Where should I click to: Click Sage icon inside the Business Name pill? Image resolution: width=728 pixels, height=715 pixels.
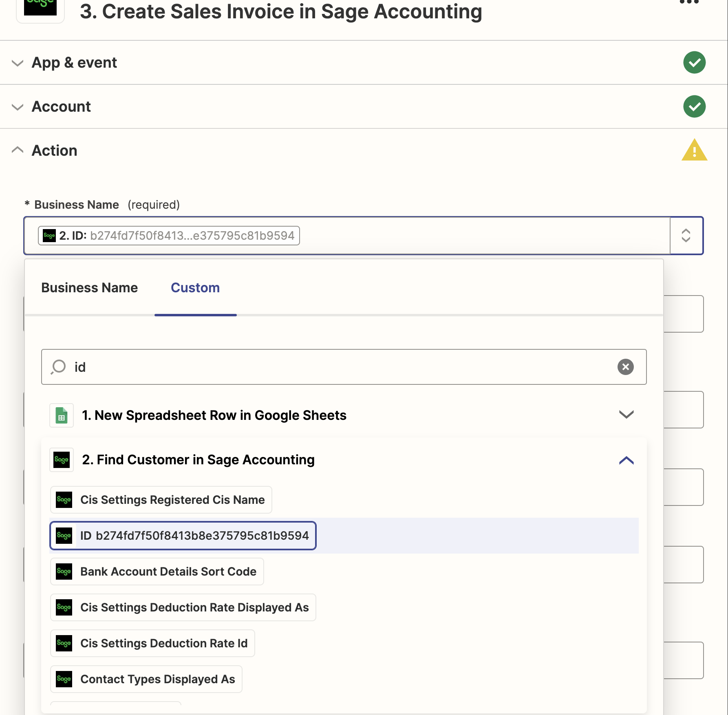click(x=49, y=236)
